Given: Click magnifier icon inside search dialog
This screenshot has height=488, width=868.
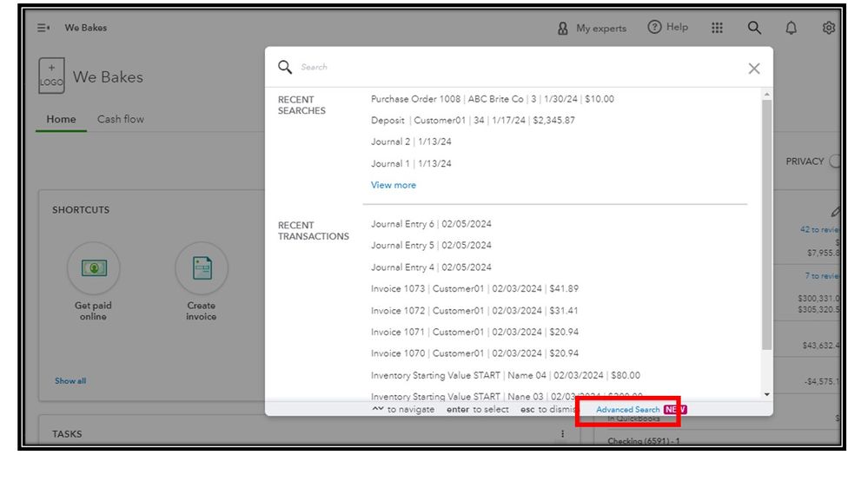Looking at the screenshot, I should click(284, 67).
